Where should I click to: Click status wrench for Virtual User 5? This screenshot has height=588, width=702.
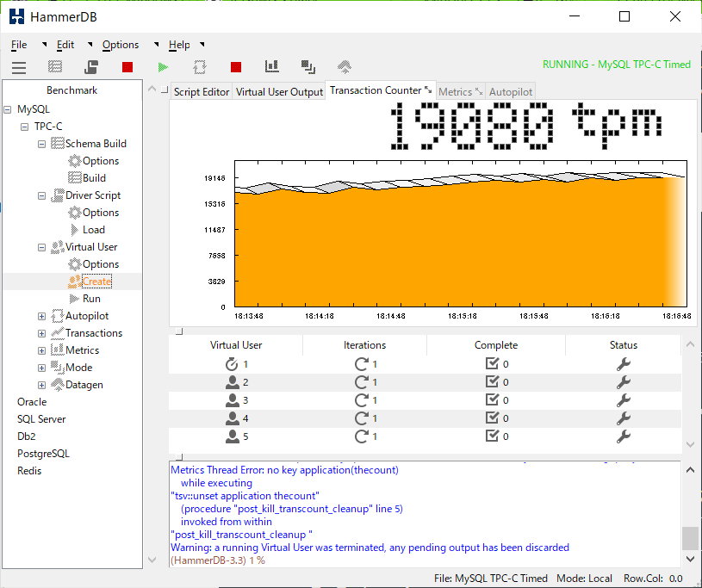coord(624,436)
